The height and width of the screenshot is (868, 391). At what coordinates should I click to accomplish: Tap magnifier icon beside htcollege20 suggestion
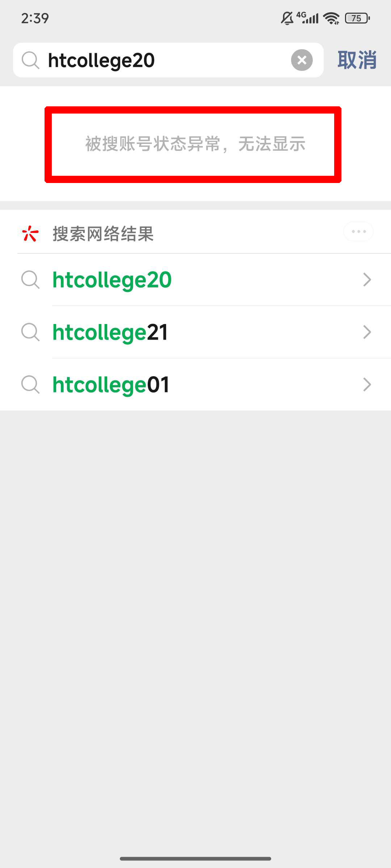30,280
